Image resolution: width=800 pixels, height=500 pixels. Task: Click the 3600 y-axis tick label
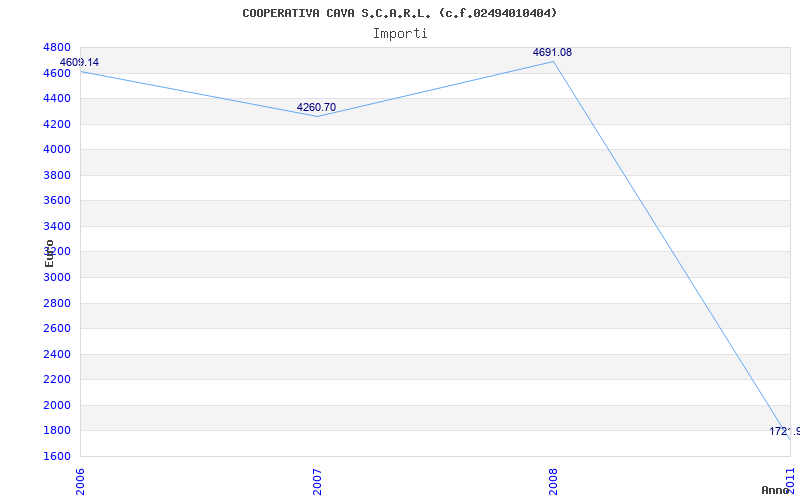point(57,201)
